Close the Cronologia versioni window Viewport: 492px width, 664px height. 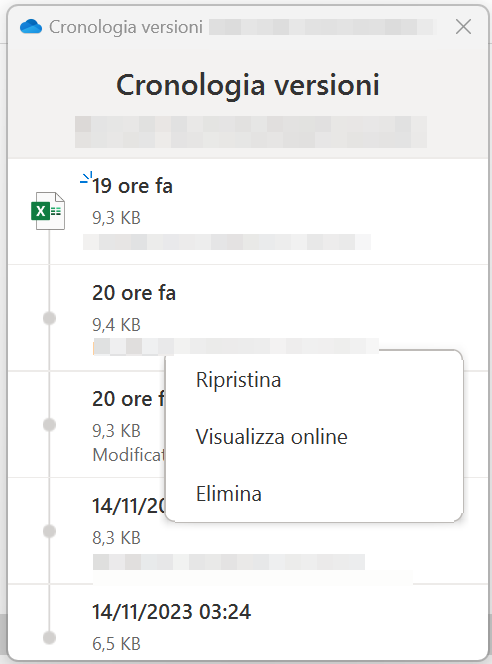point(463,27)
